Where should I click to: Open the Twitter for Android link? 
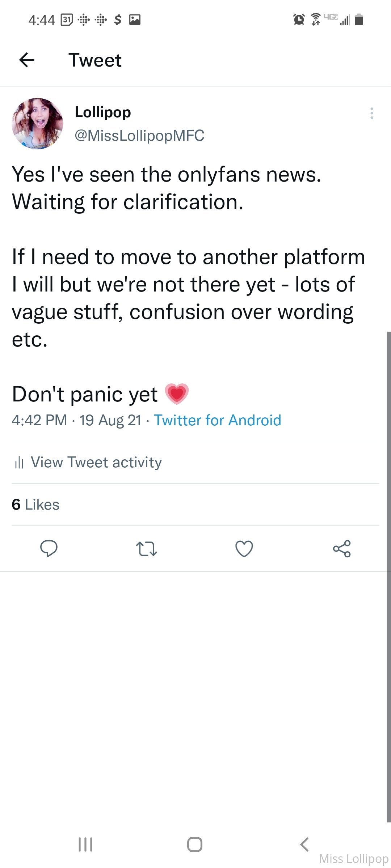217,420
